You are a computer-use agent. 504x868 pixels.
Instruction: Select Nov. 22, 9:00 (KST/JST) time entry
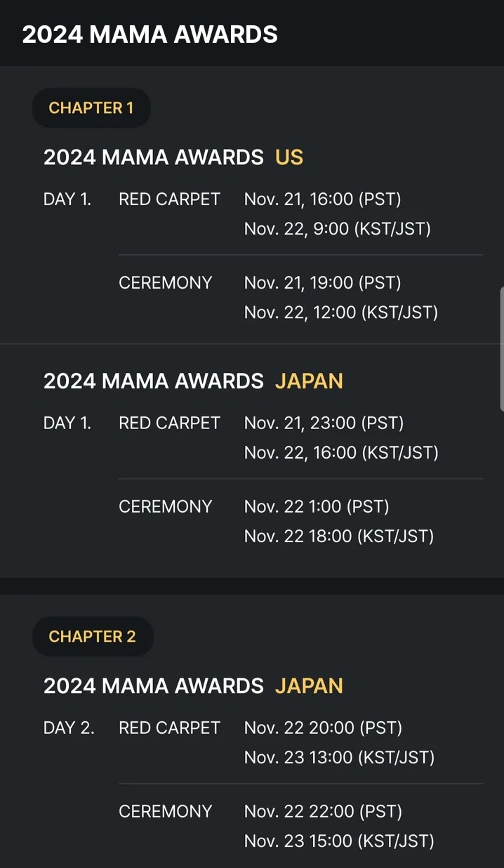(x=337, y=229)
